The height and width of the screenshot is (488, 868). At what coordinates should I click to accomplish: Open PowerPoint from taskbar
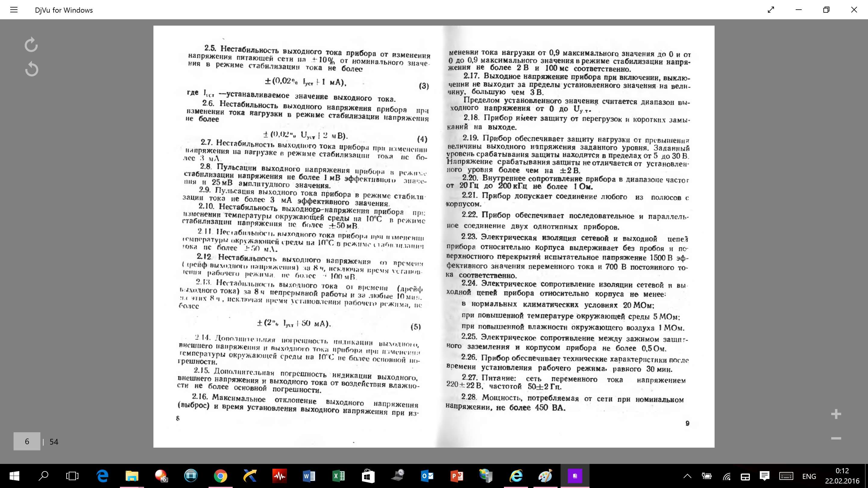[457, 476]
